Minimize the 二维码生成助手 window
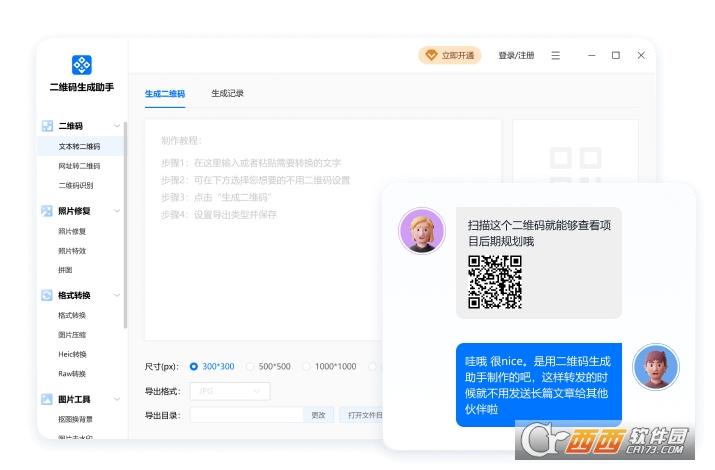The height and width of the screenshot is (470, 715). [x=592, y=55]
